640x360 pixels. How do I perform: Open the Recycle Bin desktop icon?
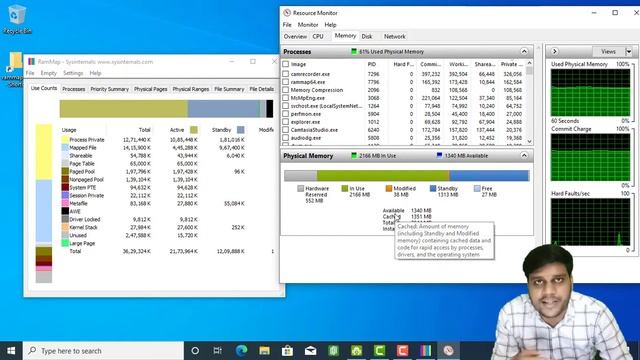click(17, 20)
